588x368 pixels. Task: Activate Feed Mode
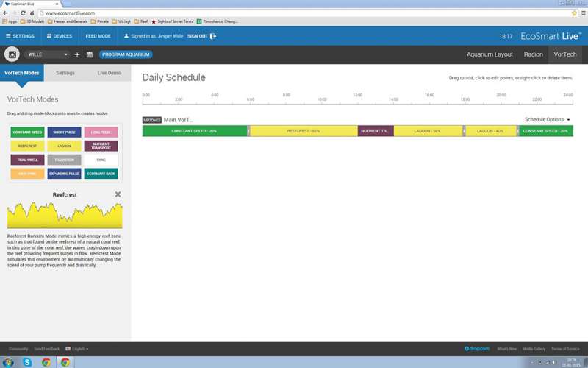tap(98, 35)
